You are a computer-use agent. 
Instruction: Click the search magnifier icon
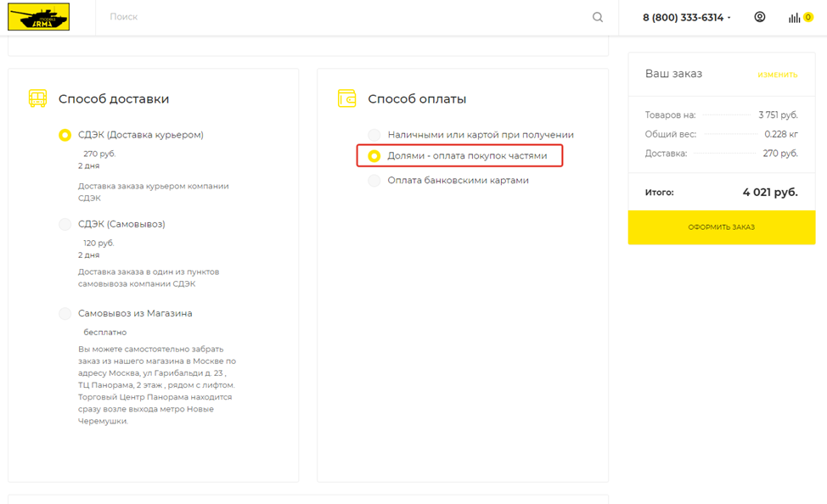coord(598,17)
